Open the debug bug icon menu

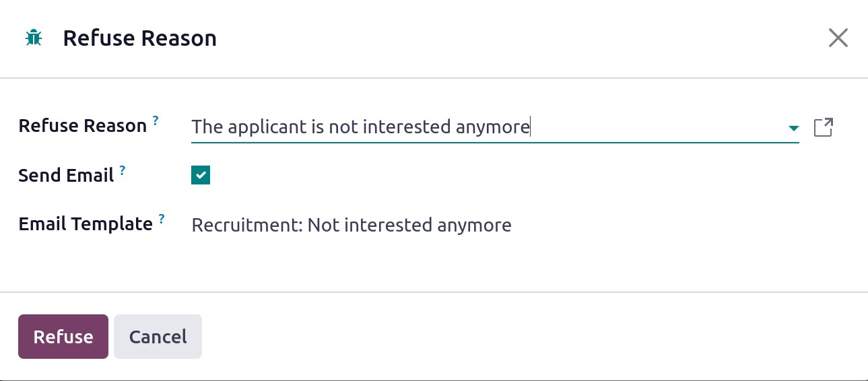(x=33, y=38)
